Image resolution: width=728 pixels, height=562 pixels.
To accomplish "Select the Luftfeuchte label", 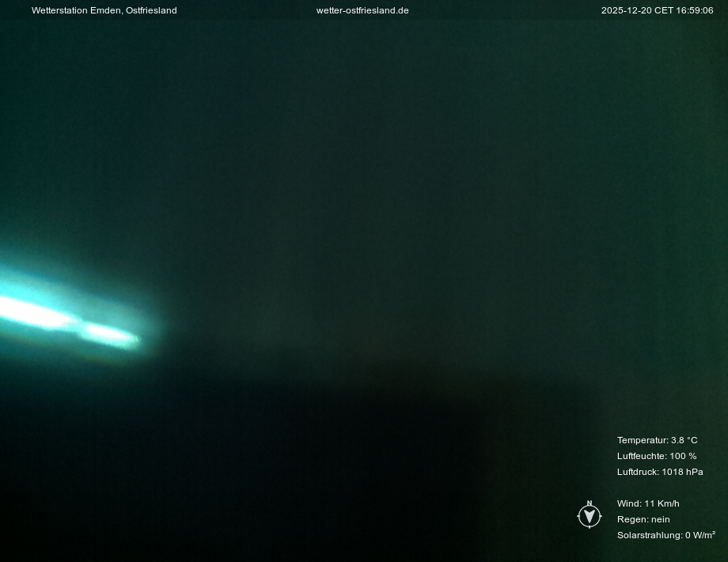I will (x=641, y=456).
